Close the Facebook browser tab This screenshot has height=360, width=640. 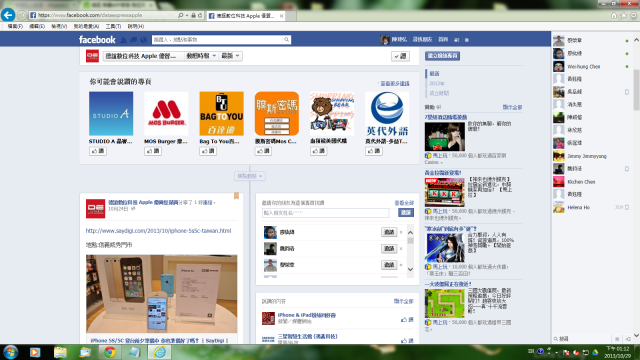point(281,16)
